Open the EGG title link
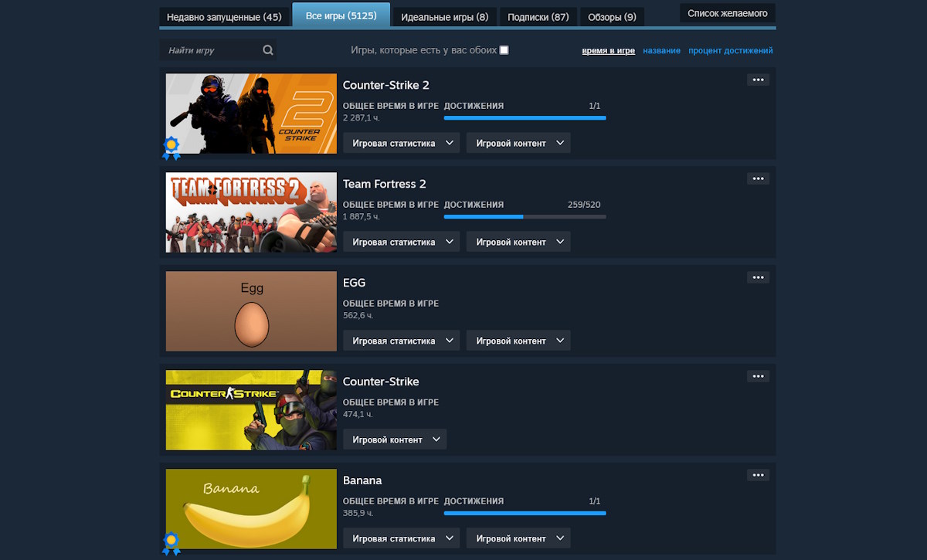The image size is (927, 560). (355, 283)
